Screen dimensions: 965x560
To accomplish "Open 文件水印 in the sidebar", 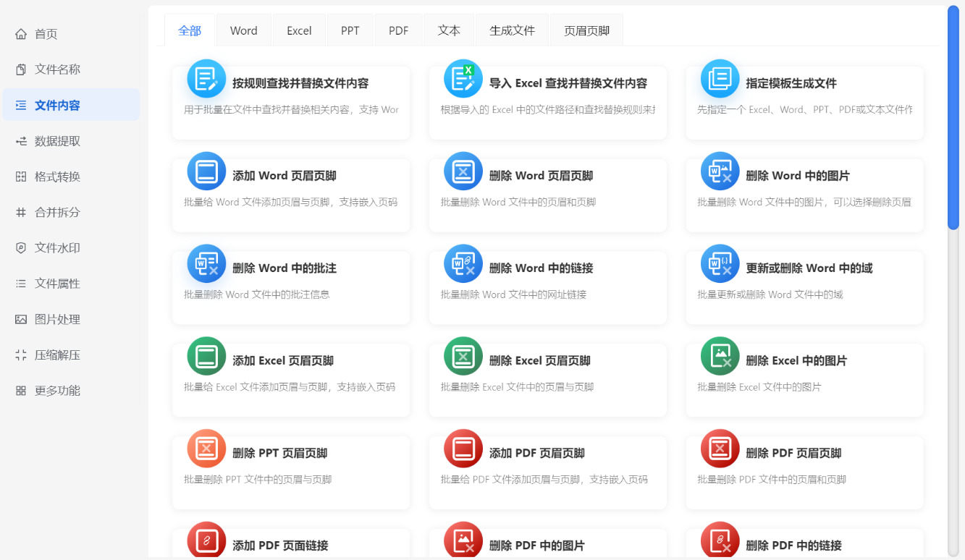I will (x=71, y=248).
